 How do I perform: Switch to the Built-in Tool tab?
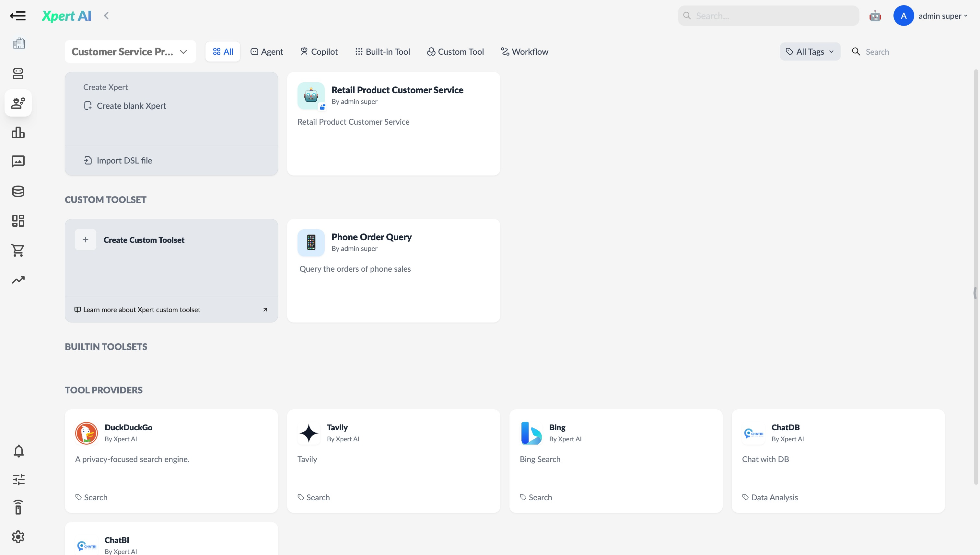coord(383,51)
